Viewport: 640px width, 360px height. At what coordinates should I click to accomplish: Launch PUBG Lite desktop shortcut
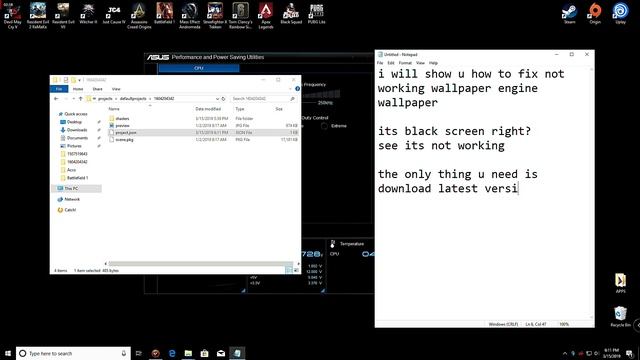click(316, 13)
